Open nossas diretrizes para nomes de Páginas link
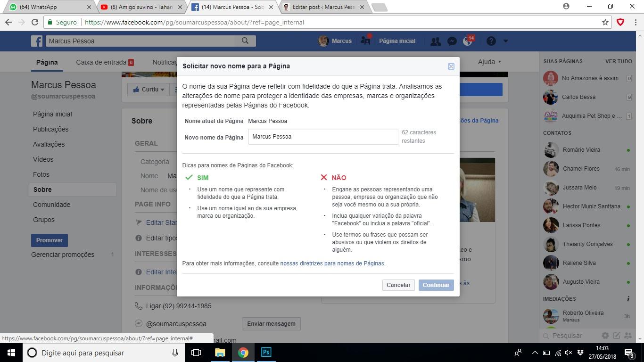 (332, 263)
